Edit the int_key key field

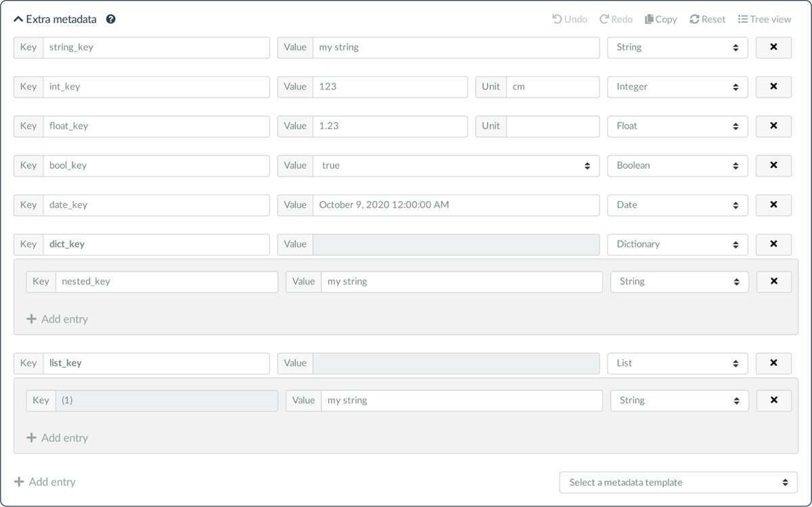[156, 87]
